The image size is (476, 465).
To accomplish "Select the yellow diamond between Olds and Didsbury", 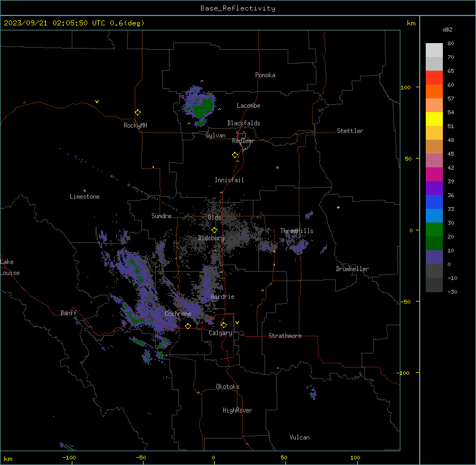I will pyautogui.click(x=214, y=230).
